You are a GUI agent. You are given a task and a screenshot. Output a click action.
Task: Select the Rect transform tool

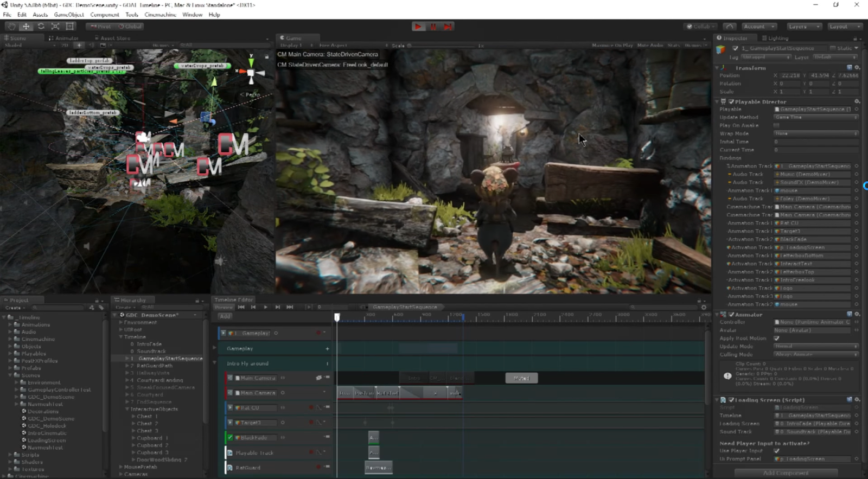(70, 26)
